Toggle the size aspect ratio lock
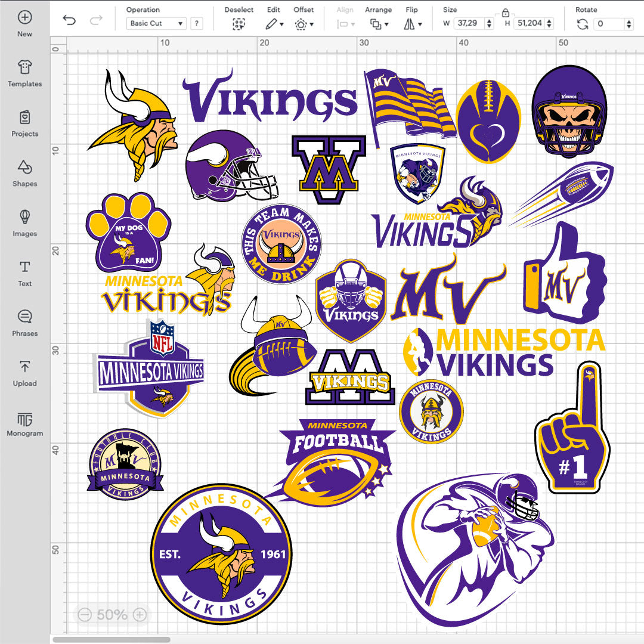Image resolution: width=644 pixels, height=644 pixels. pos(506,13)
